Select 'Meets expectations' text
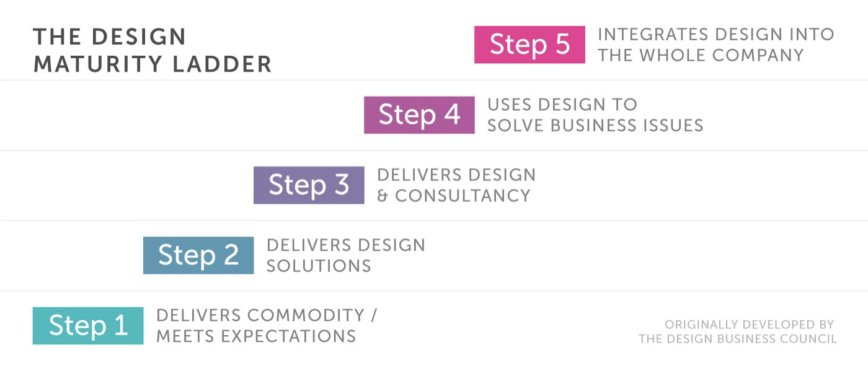Screen dimensions: 868x371 pyautogui.click(x=256, y=336)
